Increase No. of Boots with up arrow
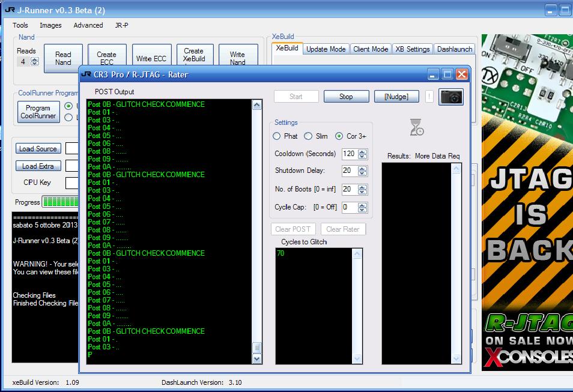This screenshot has width=573, height=392. point(363,187)
